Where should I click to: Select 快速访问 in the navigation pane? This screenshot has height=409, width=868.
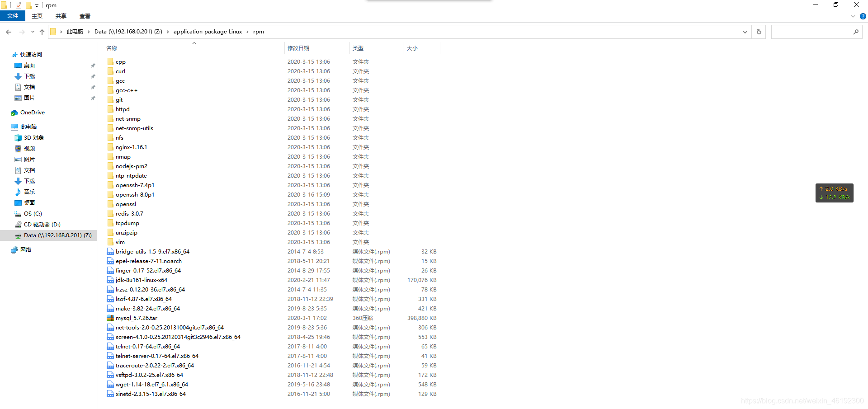pos(31,55)
